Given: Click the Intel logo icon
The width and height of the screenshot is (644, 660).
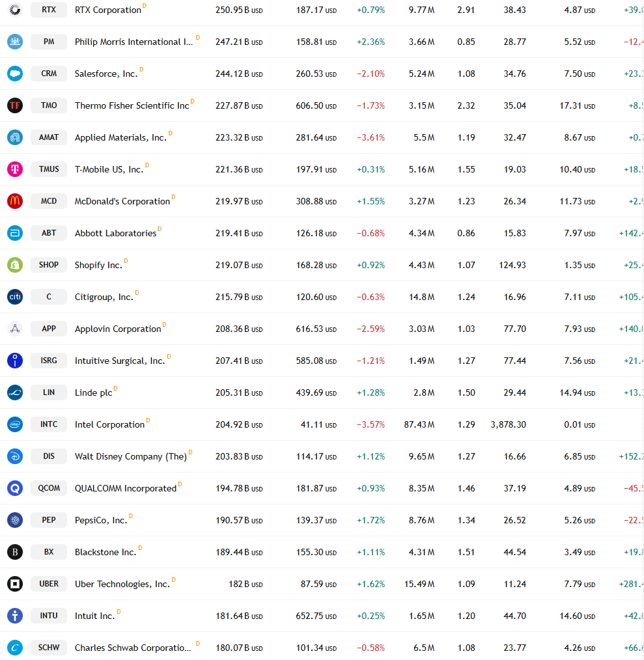Looking at the screenshot, I should pos(15,424).
